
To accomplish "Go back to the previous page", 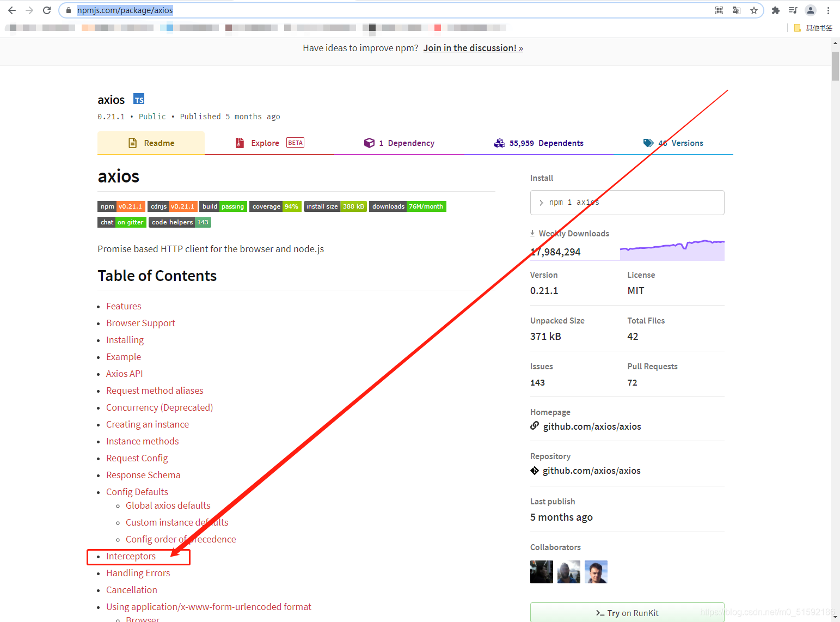I will (x=12, y=10).
